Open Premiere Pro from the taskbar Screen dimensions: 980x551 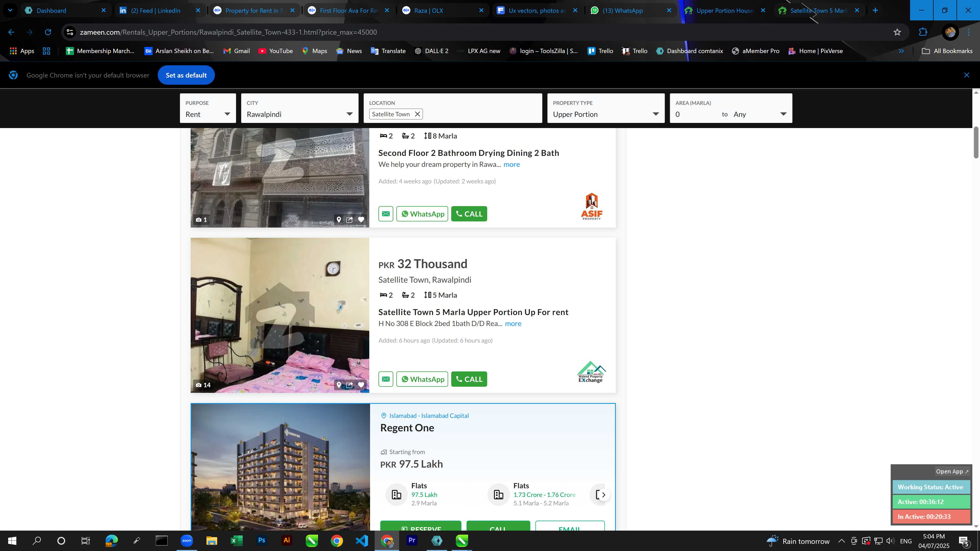point(412,540)
